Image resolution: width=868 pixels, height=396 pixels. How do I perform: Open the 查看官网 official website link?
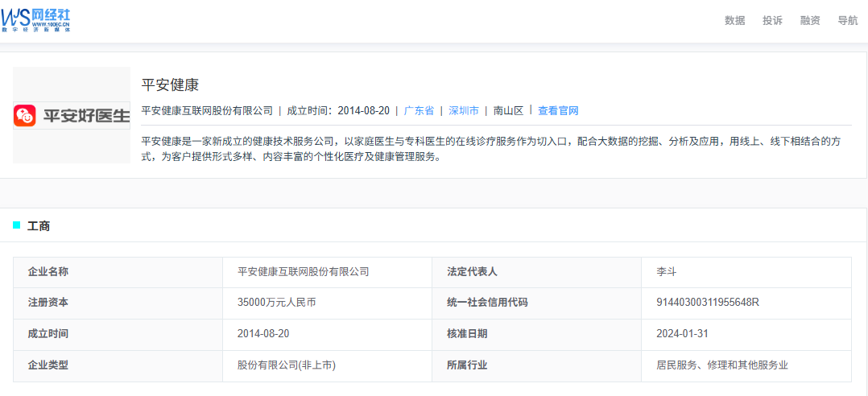(558, 110)
